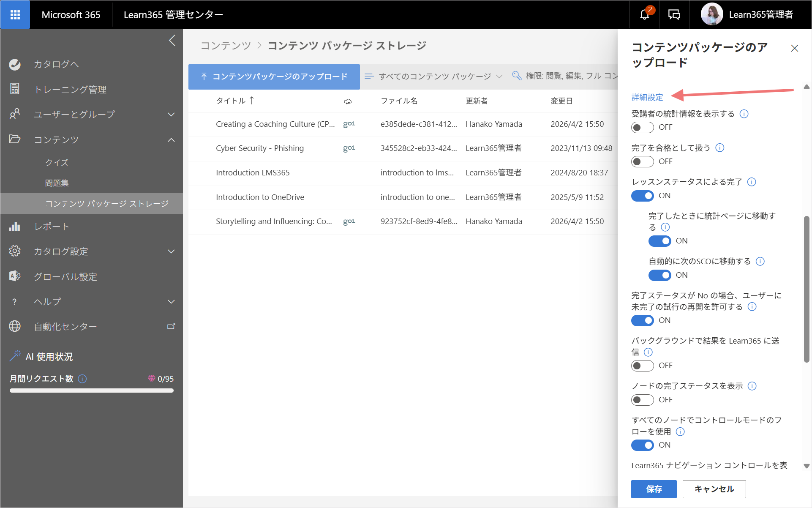The image size is (812, 508).
Task: Click the ユーザーとグループ people icon
Action: coord(15,114)
